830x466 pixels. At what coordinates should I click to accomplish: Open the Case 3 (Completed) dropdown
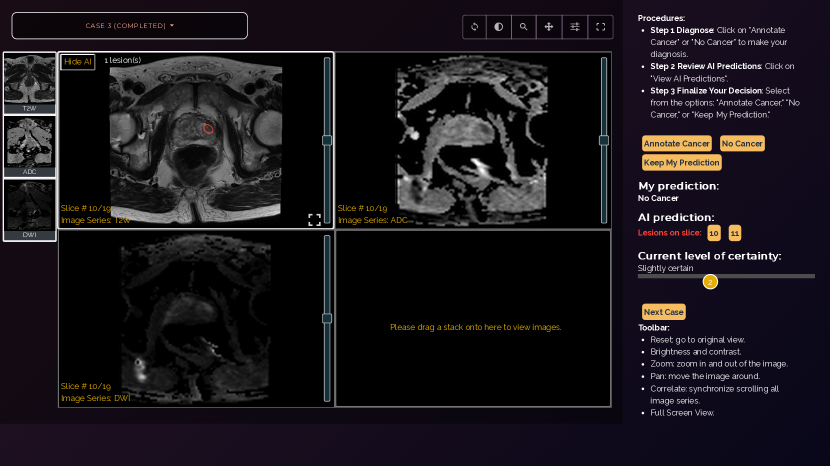click(130, 26)
